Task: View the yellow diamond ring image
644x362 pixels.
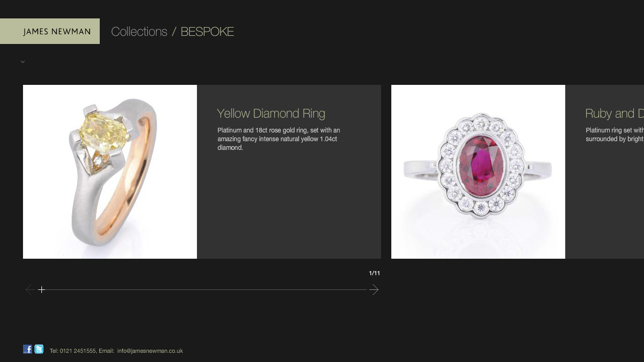Action: point(110,172)
